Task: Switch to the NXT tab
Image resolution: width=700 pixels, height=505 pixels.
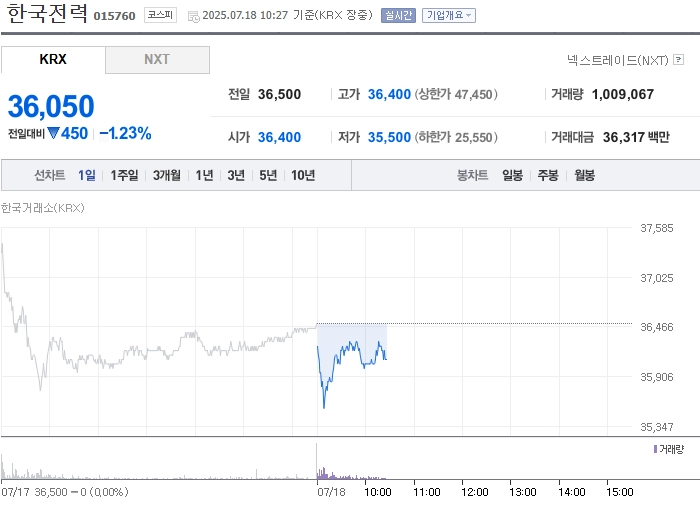Action: [157, 59]
